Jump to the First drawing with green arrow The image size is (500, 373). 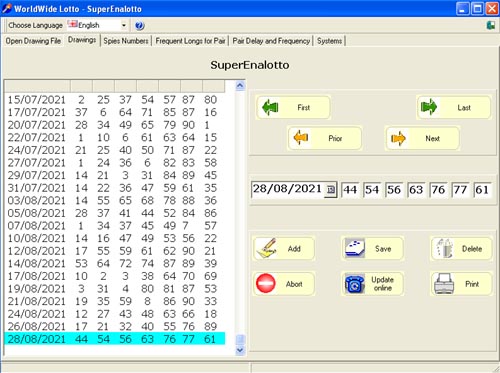tap(294, 107)
